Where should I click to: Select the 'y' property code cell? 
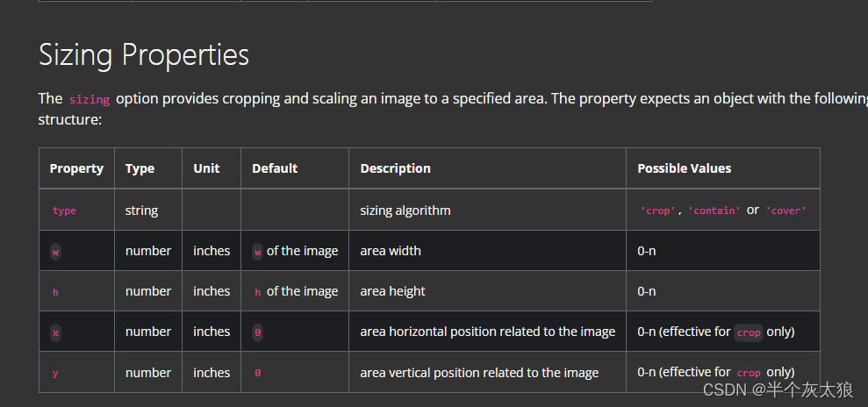[55, 374]
